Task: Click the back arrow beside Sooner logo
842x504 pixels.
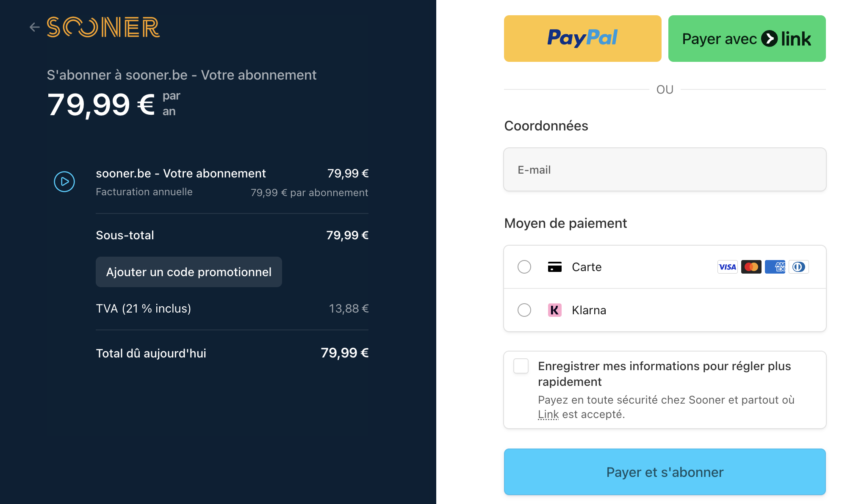Action: tap(34, 28)
